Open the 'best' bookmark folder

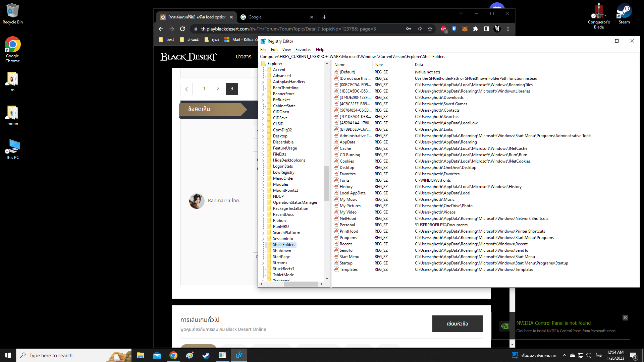click(167, 40)
